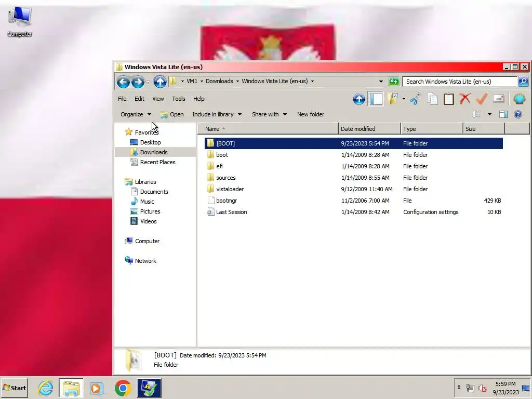Click the Cut scissors icon

415,99
